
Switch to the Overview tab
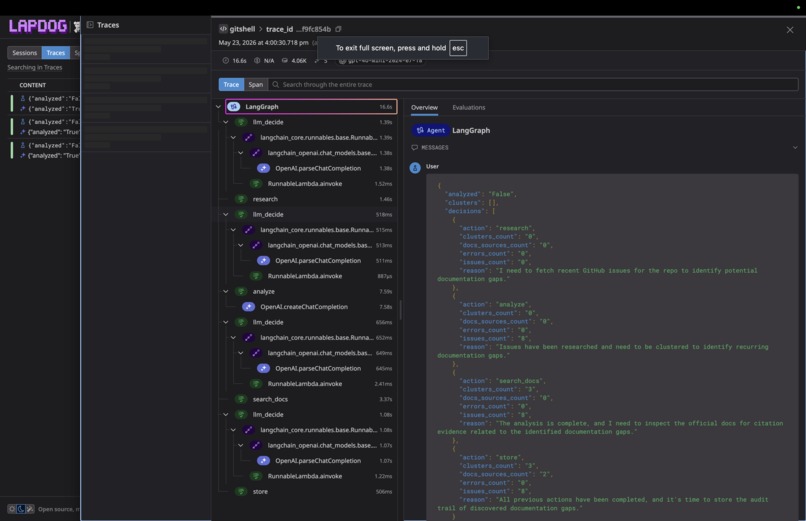pyautogui.click(x=425, y=107)
